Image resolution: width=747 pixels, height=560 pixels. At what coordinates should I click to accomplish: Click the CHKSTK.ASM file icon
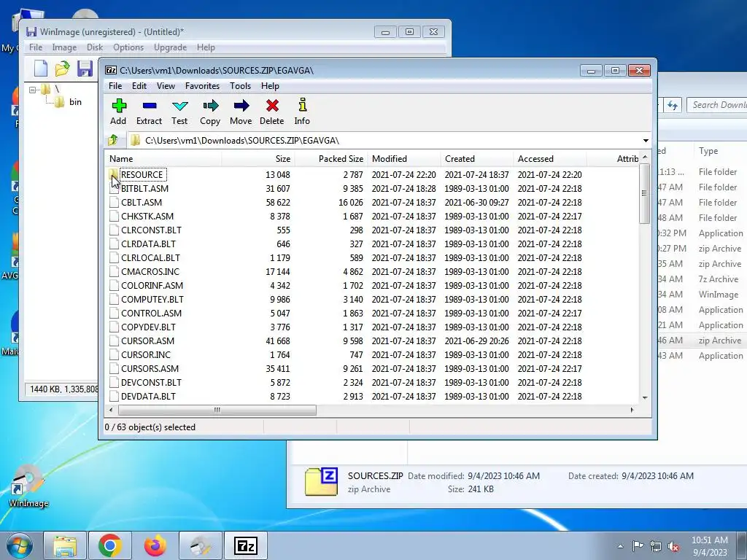(x=114, y=216)
